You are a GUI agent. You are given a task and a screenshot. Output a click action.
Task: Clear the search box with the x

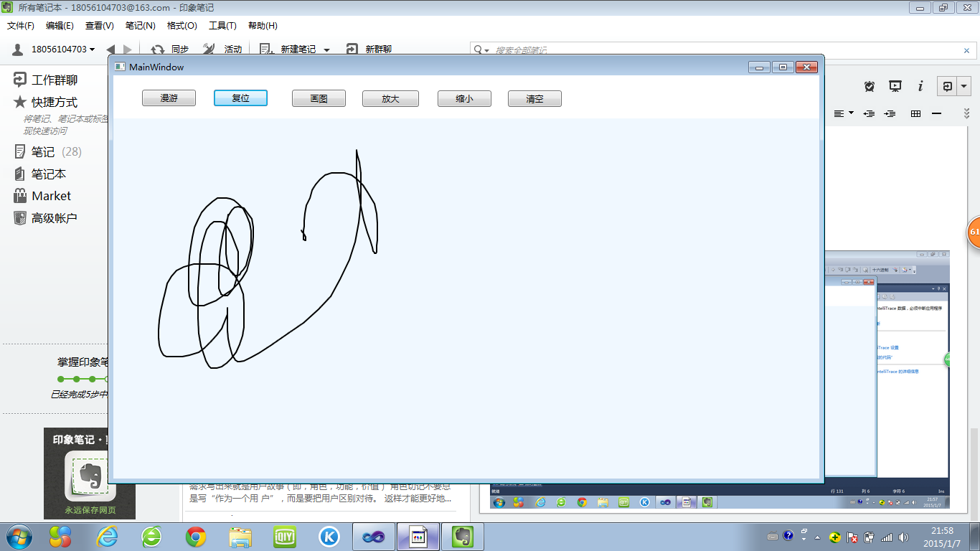click(966, 50)
